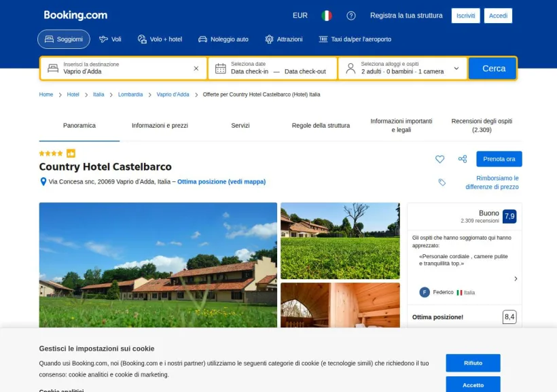The height and width of the screenshot is (392, 557).
Task: Open the help question mark icon
Action: point(351,16)
